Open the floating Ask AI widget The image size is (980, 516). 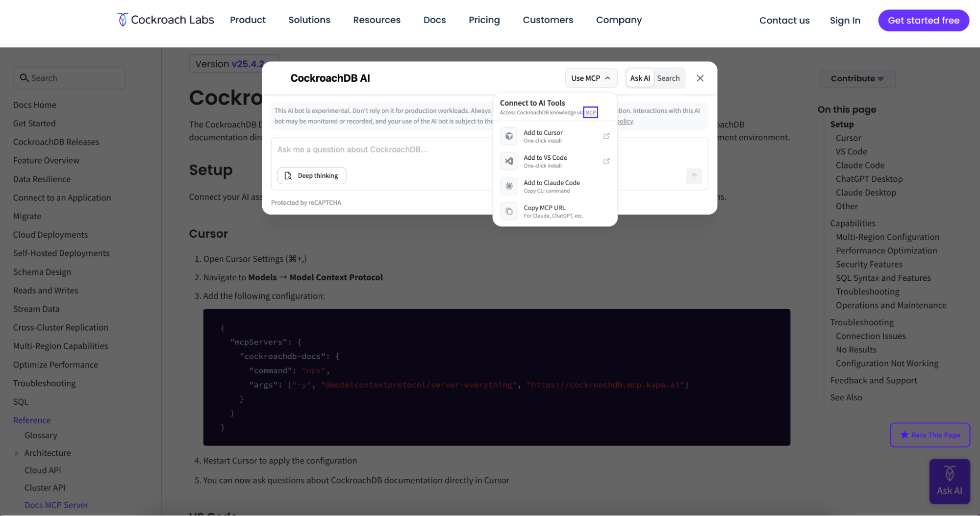949,481
